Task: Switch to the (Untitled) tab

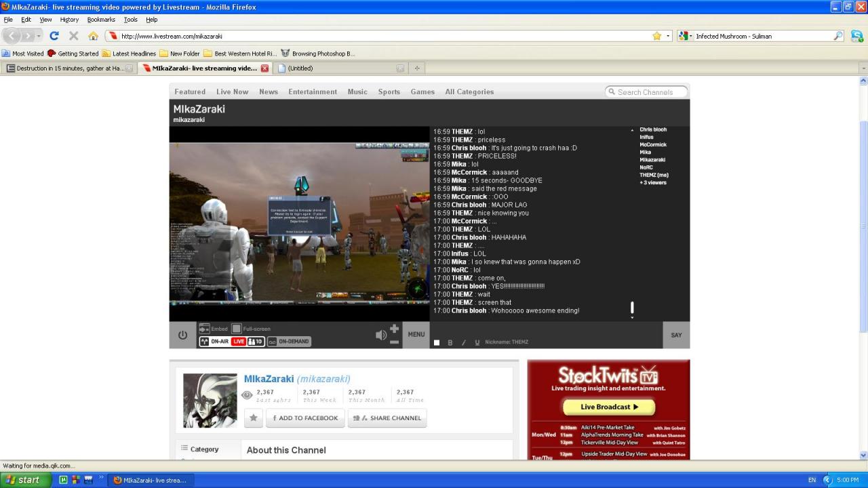Action: (342, 68)
